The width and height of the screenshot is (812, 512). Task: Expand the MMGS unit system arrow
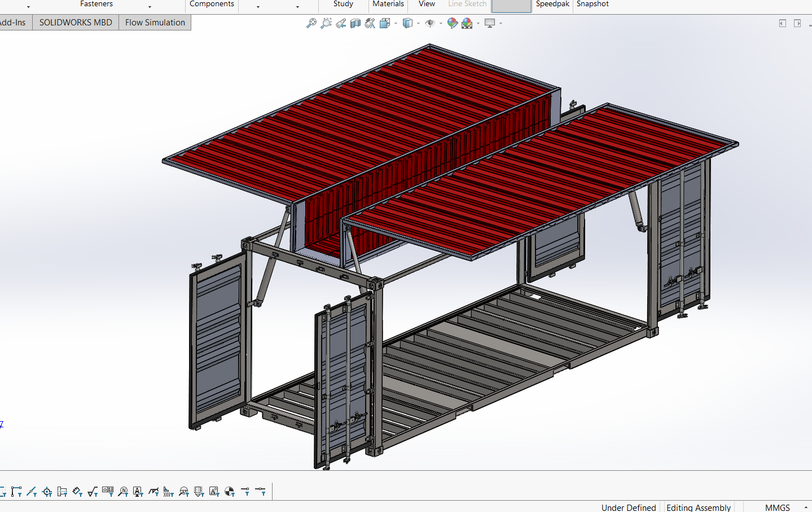806,507
